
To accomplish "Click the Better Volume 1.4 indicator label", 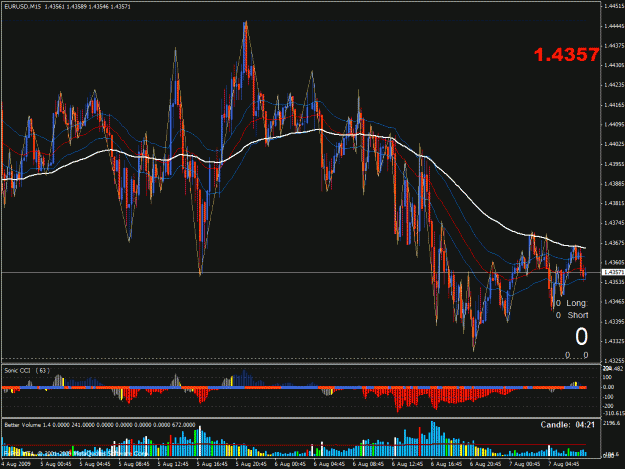I will [x=100, y=425].
